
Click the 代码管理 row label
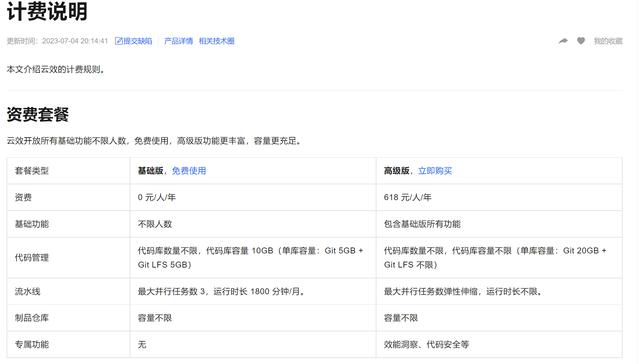click(x=32, y=257)
